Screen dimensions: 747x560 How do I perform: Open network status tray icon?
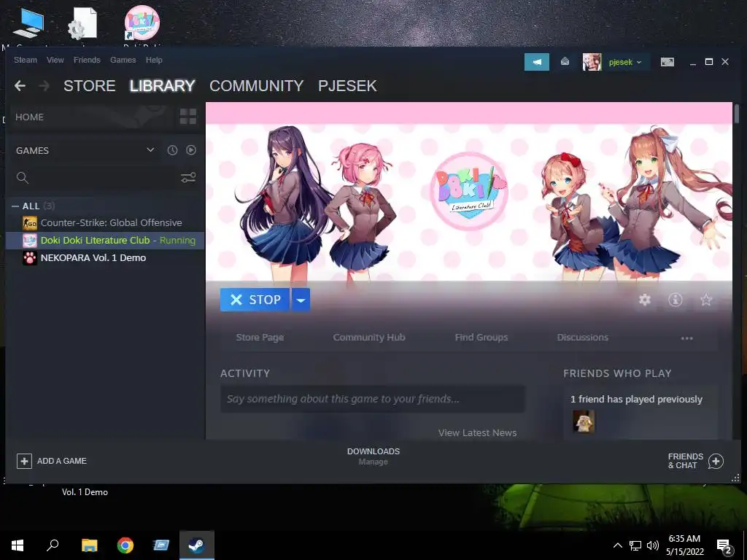[635, 545]
